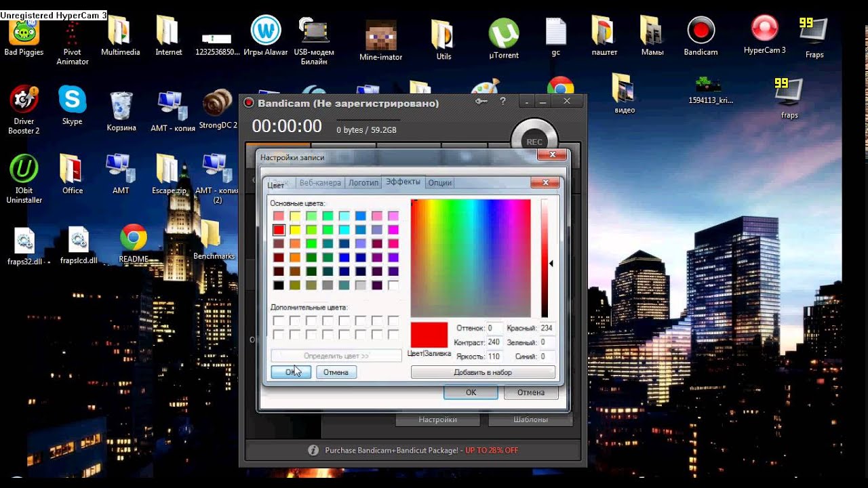Open the Bad Piggies desktop shortcut

(24, 37)
